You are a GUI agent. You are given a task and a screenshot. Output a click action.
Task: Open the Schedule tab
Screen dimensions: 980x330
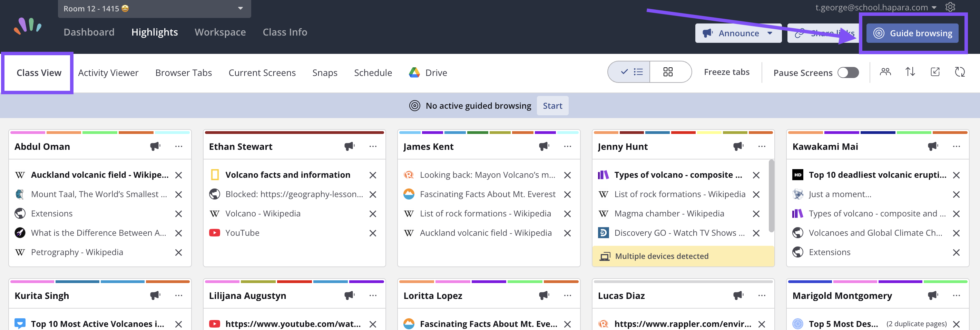click(x=373, y=73)
